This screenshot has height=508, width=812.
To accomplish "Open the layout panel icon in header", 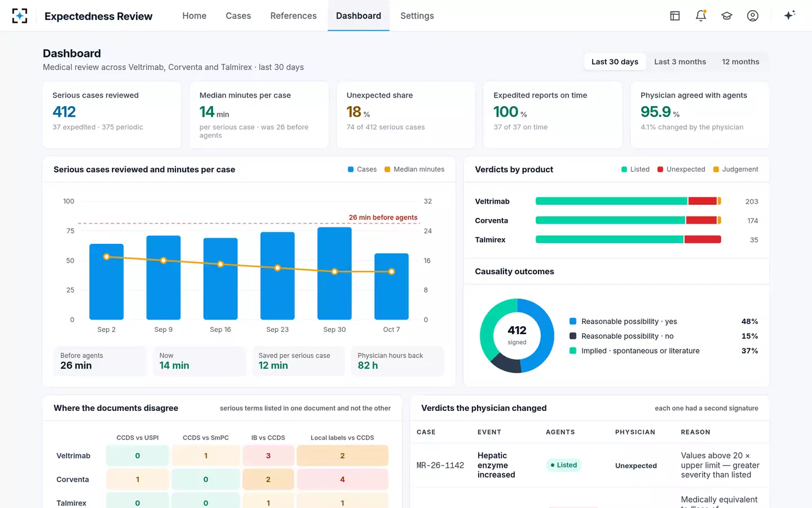I will (x=675, y=16).
